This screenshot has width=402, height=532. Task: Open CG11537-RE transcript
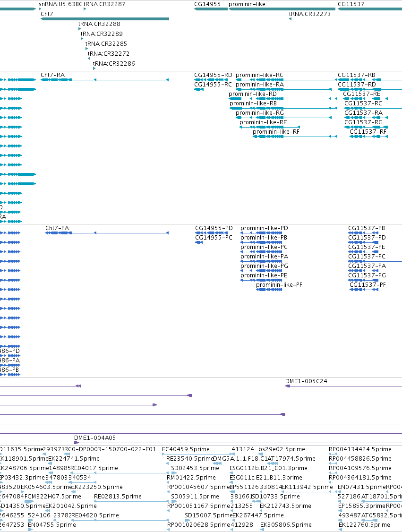click(362, 94)
